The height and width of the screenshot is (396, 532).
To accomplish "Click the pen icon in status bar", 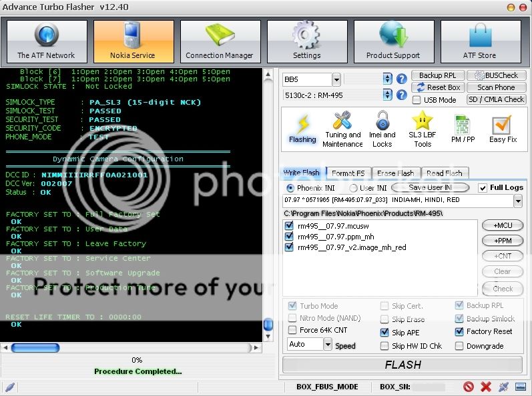I will [10, 387].
